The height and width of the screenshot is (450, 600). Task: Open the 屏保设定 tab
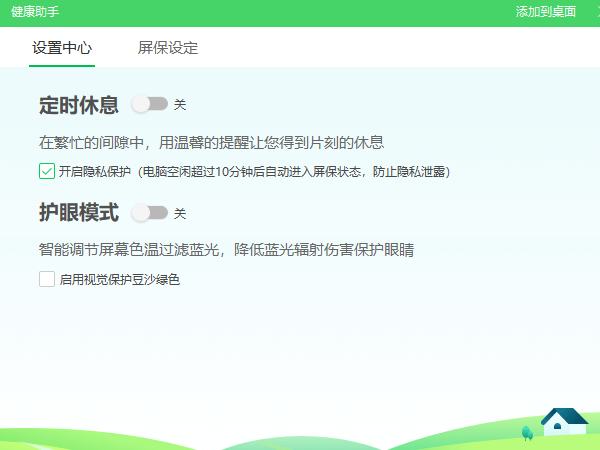(x=168, y=48)
